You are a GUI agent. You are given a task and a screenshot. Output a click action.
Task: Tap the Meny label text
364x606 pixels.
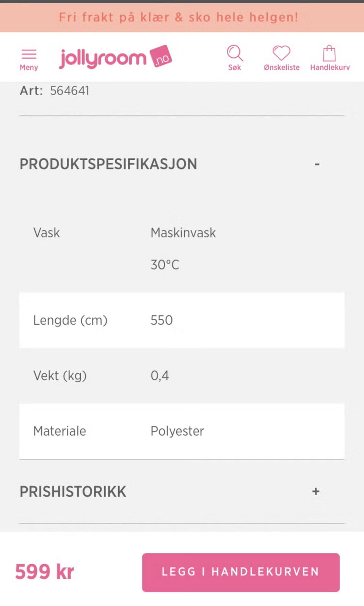(x=29, y=68)
